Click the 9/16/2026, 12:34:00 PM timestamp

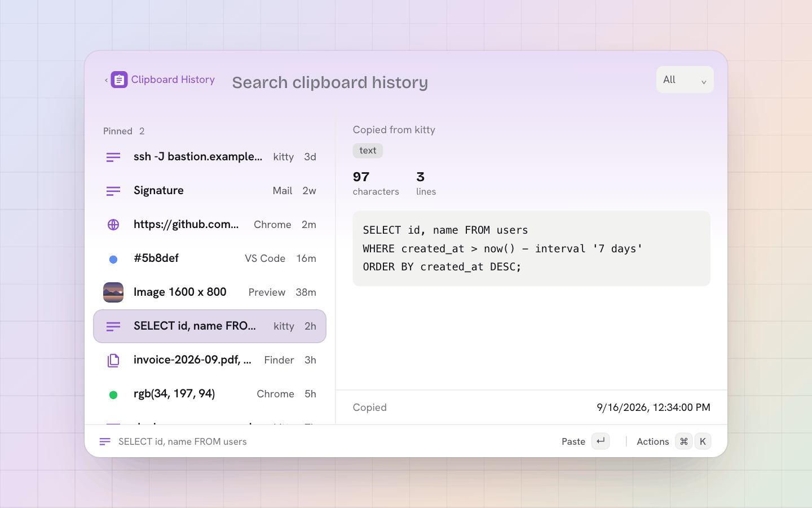tap(654, 408)
